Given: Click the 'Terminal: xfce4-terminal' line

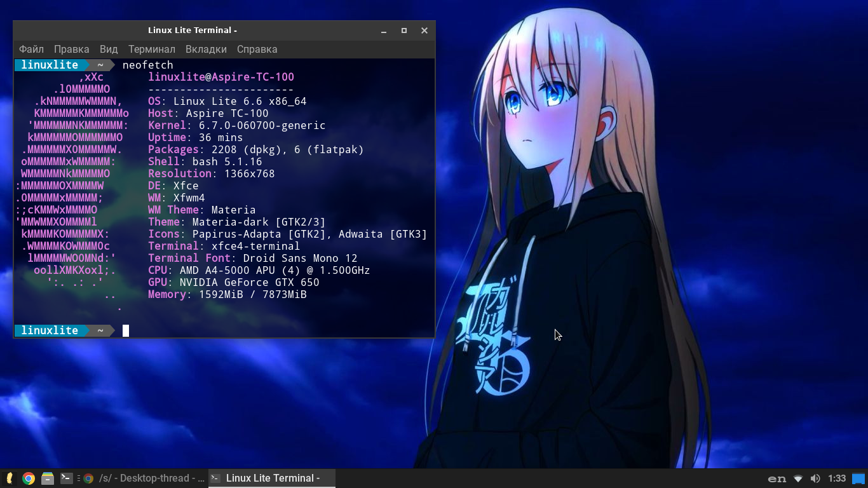Looking at the screenshot, I should (224, 246).
